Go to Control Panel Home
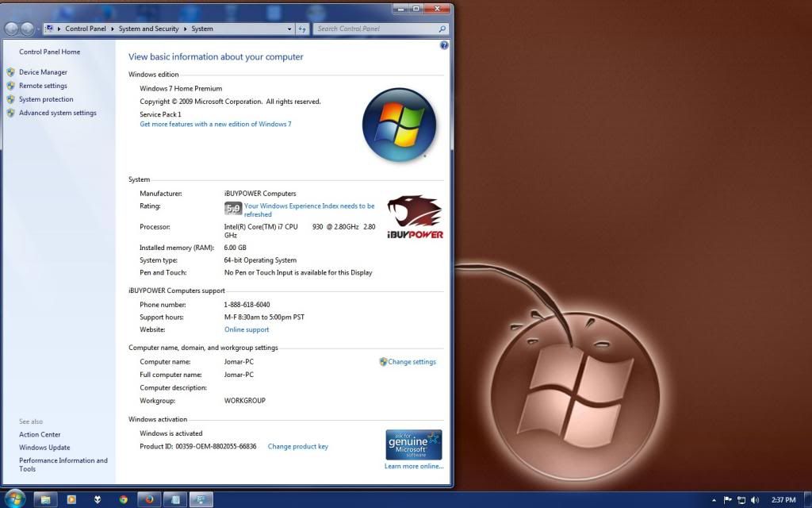Screen dimensions: 812x508 click(x=49, y=52)
